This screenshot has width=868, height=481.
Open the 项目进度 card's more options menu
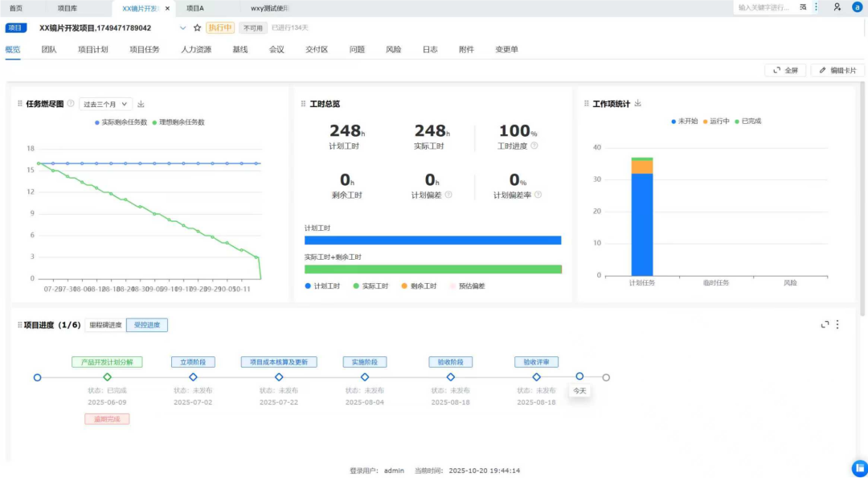[837, 325]
